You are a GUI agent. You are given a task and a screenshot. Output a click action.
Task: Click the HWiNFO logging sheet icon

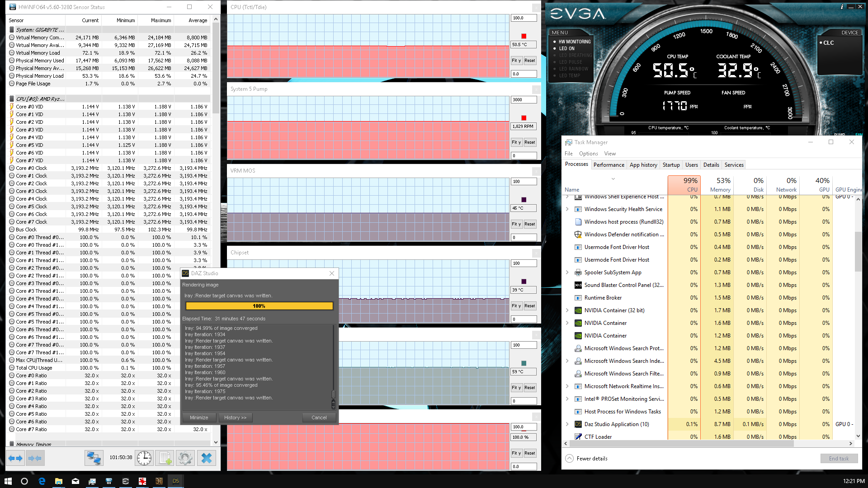pos(165,458)
